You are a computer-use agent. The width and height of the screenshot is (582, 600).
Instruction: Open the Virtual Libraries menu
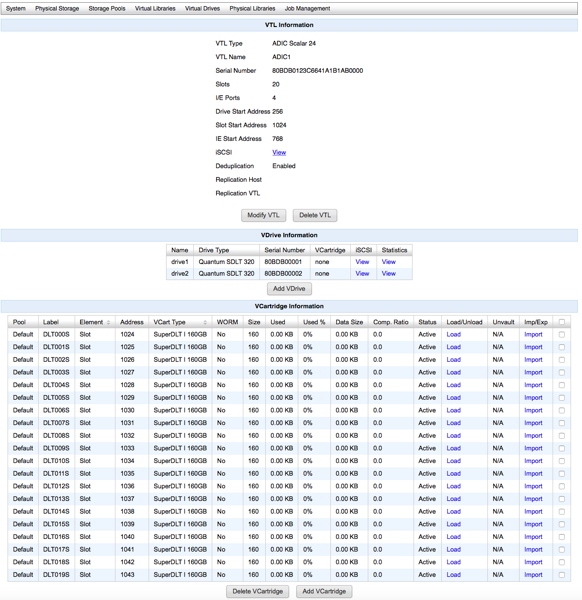pyautogui.click(x=155, y=8)
